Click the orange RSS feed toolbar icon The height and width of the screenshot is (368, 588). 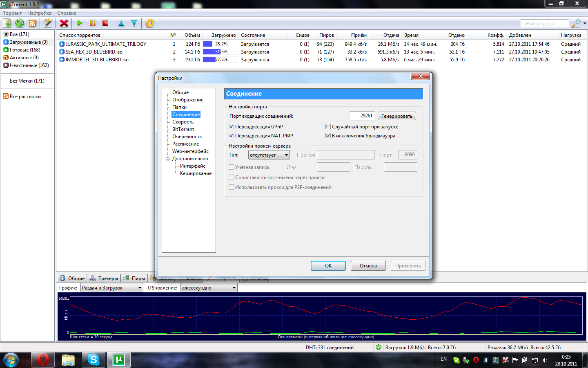[x=32, y=23]
